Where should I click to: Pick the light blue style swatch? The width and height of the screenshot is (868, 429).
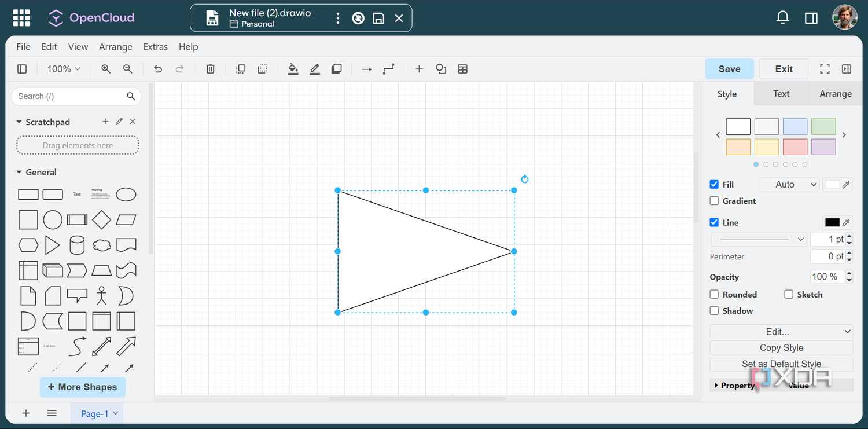(795, 127)
